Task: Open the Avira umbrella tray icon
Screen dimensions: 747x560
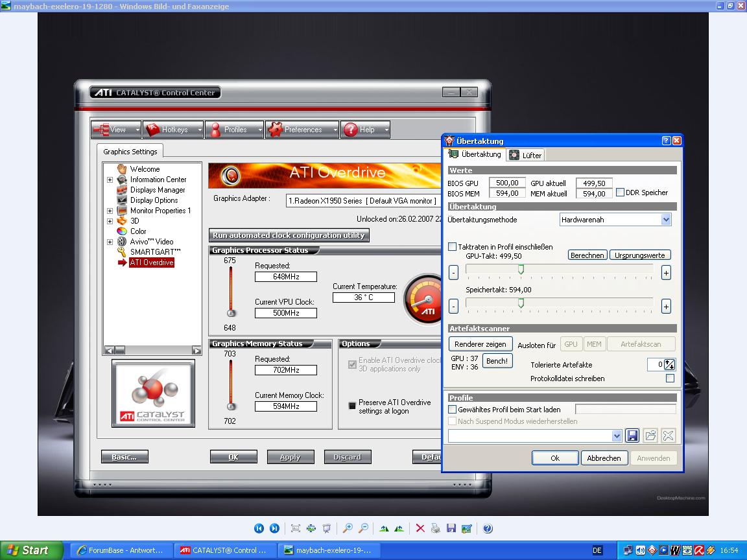Action: point(699,550)
